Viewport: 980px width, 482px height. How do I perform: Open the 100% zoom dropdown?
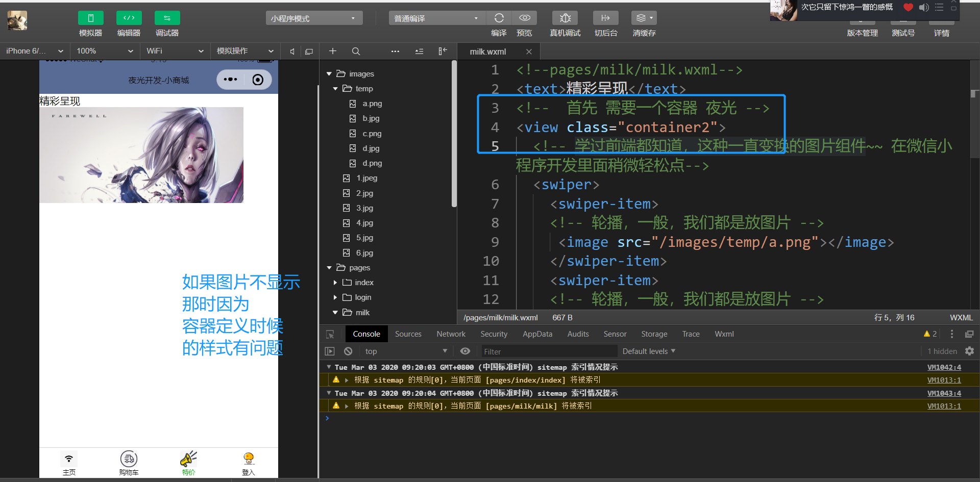coord(105,51)
